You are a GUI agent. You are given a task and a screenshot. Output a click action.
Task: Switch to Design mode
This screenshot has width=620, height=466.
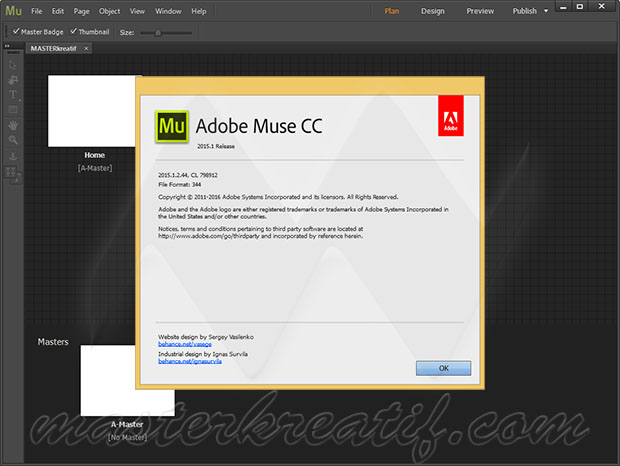pyautogui.click(x=433, y=11)
